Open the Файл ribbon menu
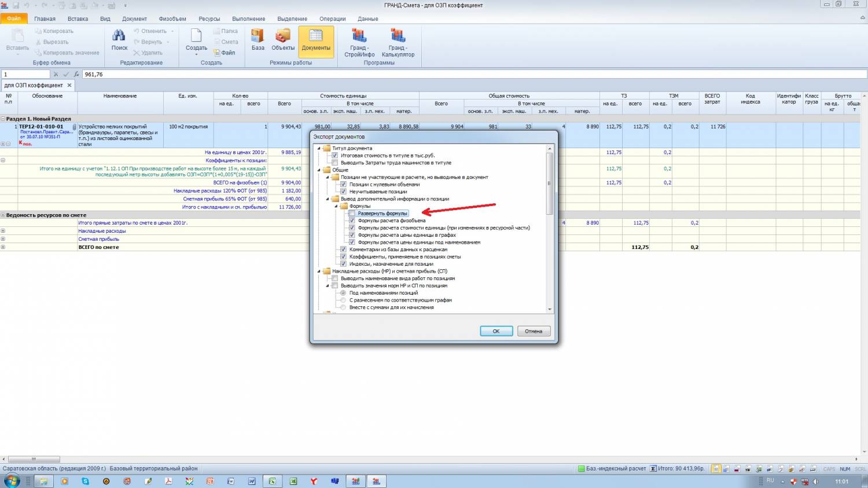 click(13, 19)
